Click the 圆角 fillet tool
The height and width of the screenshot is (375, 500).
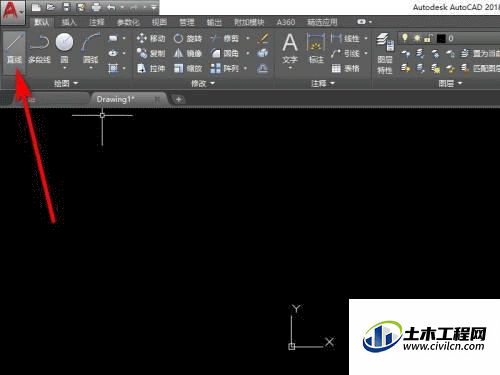[x=225, y=53]
